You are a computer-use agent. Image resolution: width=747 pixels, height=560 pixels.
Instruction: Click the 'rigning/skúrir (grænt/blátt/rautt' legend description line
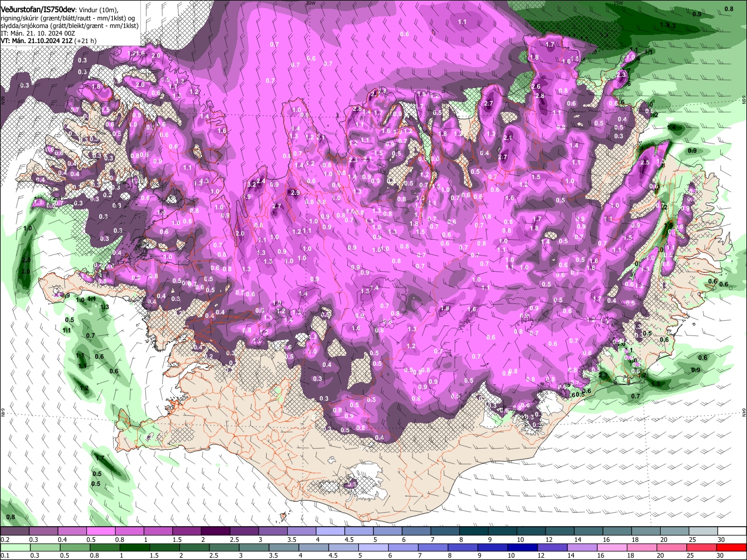coord(68,17)
